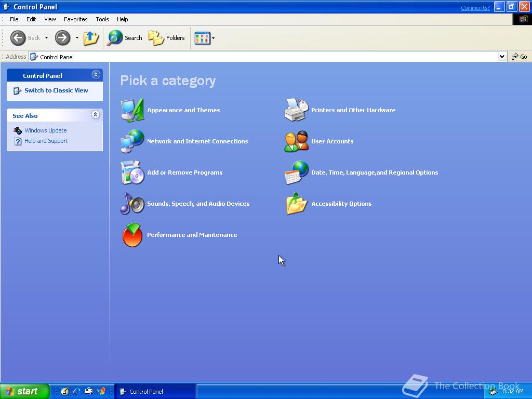
Task: Click the Control Panel taskbar button
Action: (155, 391)
